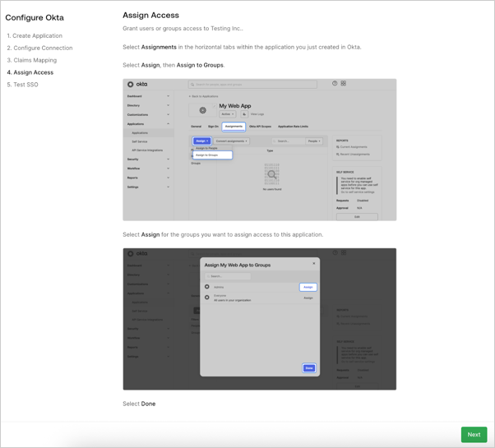
Task: Choose Assign to People in the first screenshot's menu
Action: click(206, 148)
